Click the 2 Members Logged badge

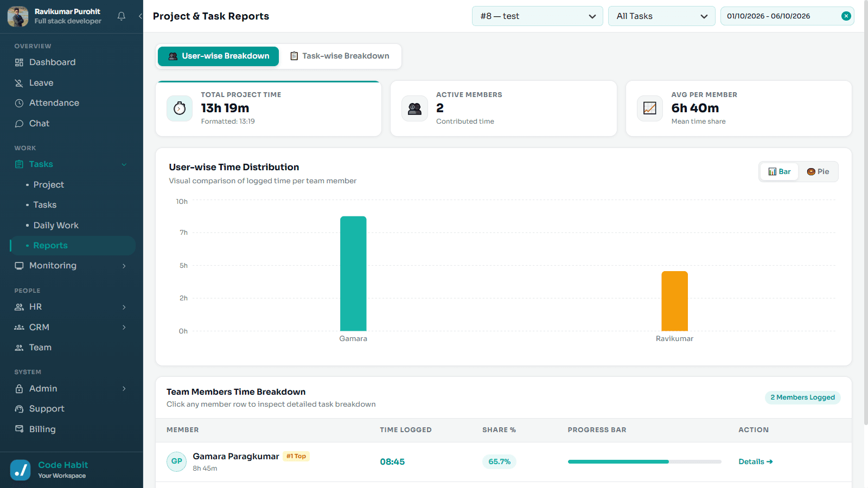(x=803, y=397)
